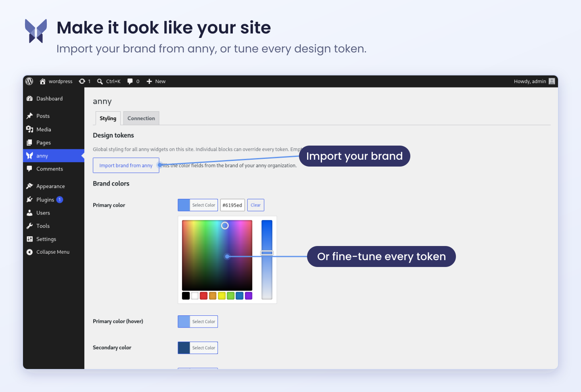Click the Clear button for primary color
This screenshot has height=392, width=581.
click(x=256, y=205)
